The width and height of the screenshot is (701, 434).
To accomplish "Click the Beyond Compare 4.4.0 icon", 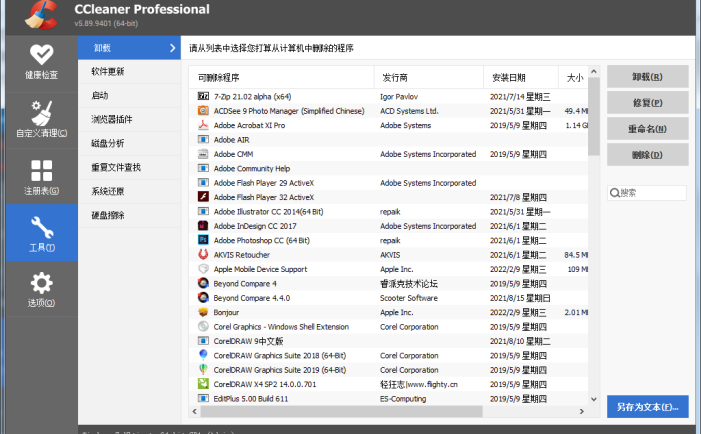I will [x=203, y=298].
